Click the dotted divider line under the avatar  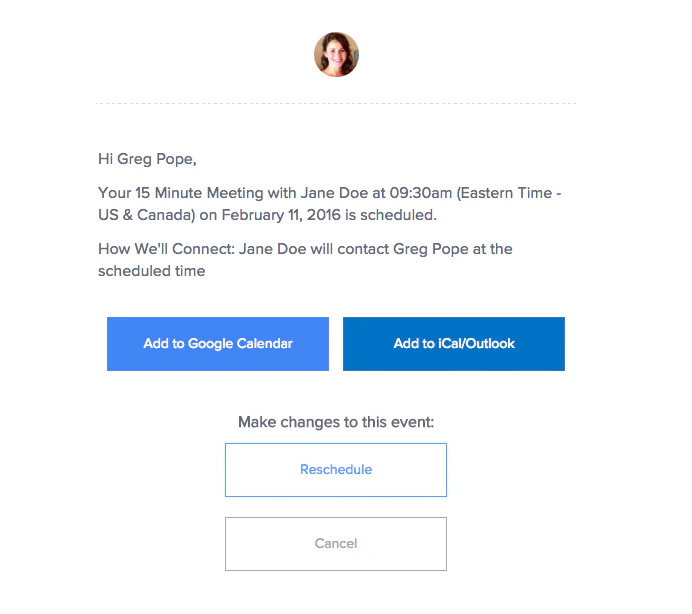(x=336, y=103)
